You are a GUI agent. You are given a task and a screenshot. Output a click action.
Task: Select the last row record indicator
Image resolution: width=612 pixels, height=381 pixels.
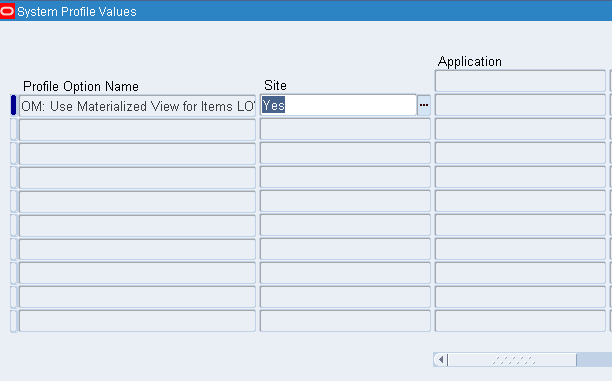pyautogui.click(x=13, y=321)
